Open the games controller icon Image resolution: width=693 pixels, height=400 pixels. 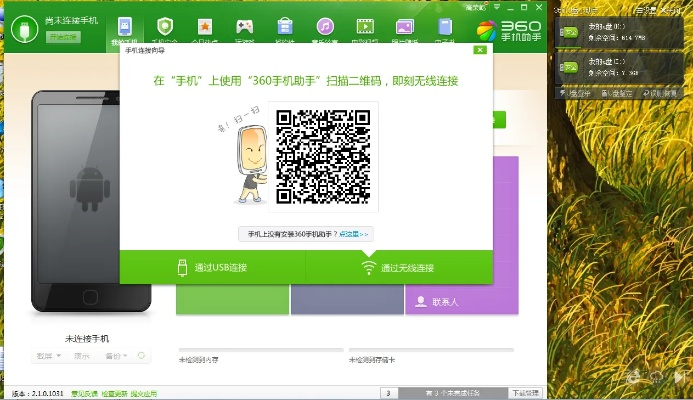(x=244, y=27)
